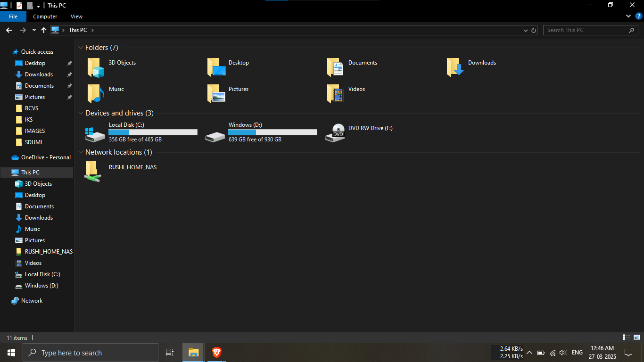
Task: Open the Music folder icon
Action: tap(95, 94)
